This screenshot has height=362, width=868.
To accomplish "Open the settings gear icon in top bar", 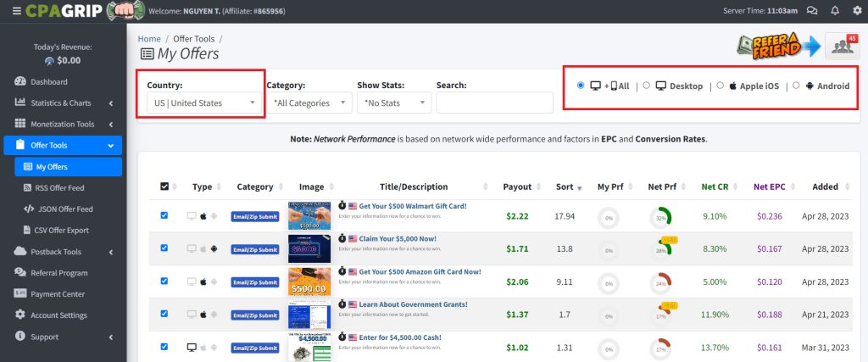I will 855,11.
